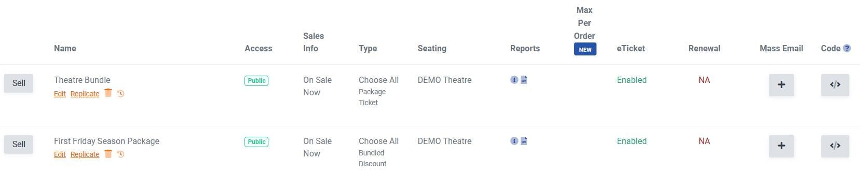This screenshot has width=868, height=187.
Task: Open history clock icon for First Friday Season Package
Action: (x=120, y=154)
